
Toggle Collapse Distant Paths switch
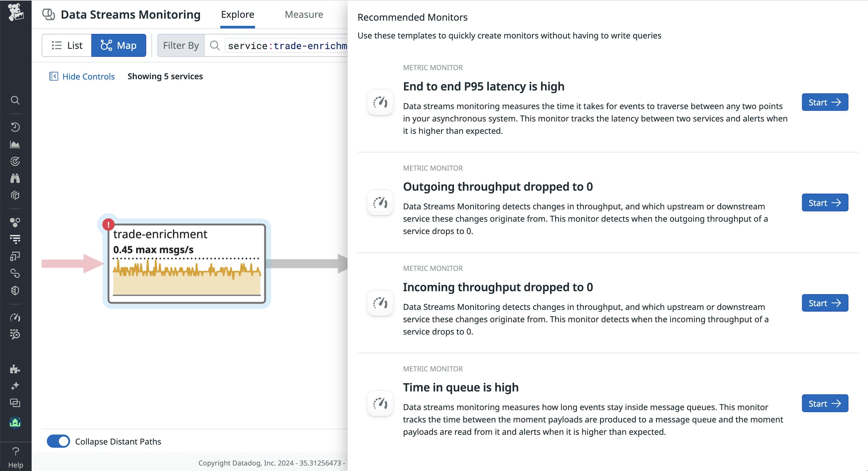(x=58, y=441)
